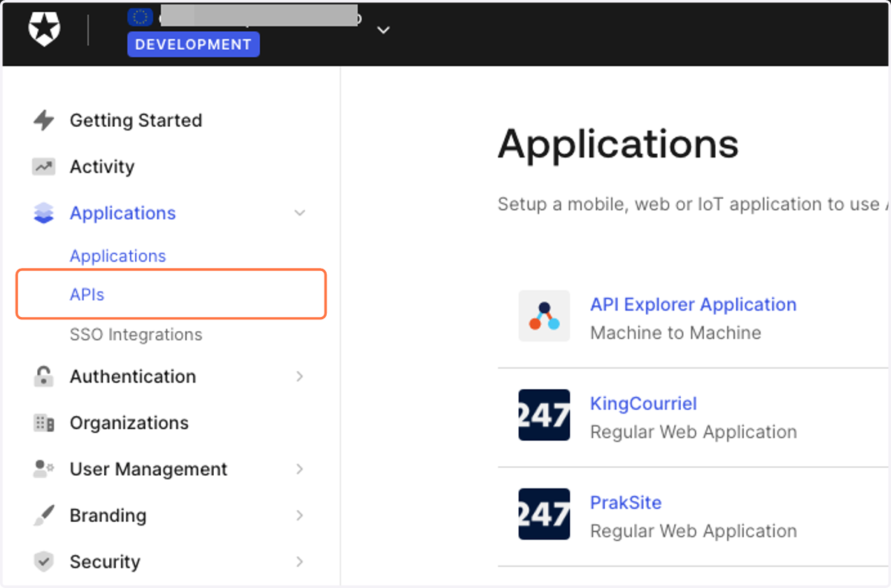Open the KingCourriel application link
891x588 pixels.
click(644, 404)
